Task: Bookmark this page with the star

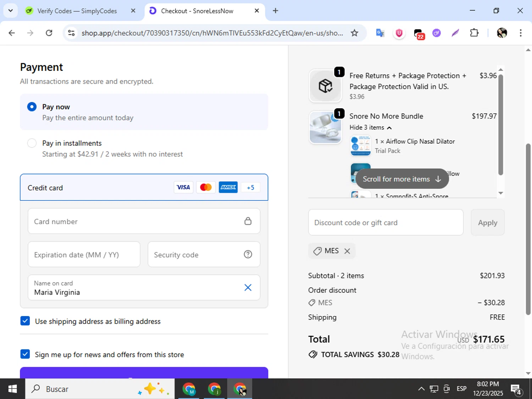Action: click(354, 33)
